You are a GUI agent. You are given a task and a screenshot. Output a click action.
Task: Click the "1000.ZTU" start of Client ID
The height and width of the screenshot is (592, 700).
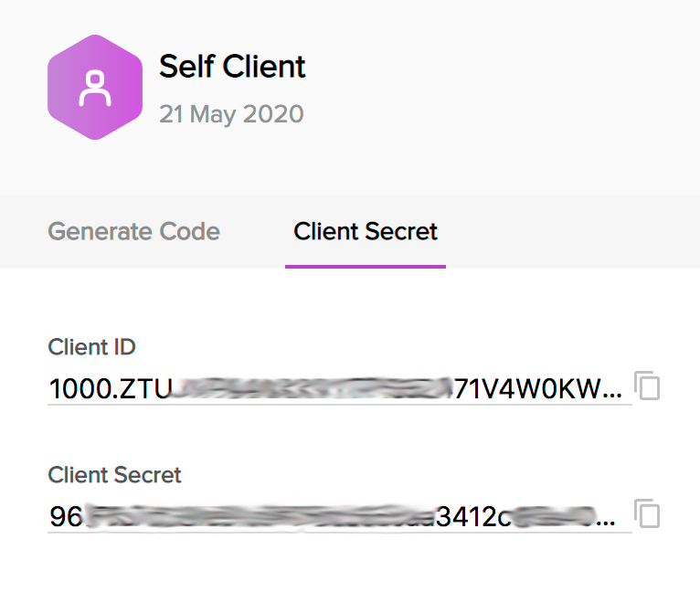point(110,389)
